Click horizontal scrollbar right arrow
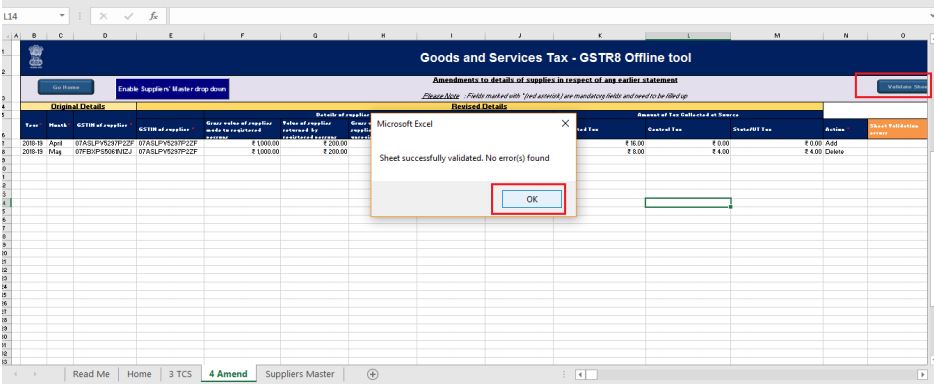Viewport: 934px width, 384px height. (922, 374)
